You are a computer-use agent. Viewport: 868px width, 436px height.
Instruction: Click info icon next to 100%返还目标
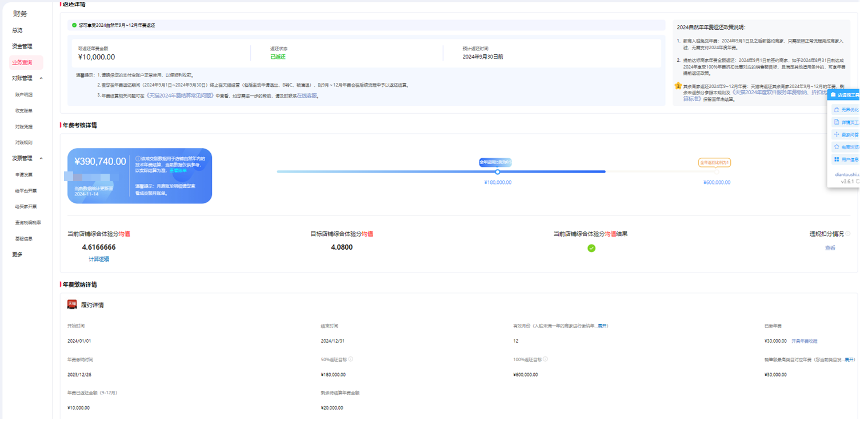(x=545, y=359)
